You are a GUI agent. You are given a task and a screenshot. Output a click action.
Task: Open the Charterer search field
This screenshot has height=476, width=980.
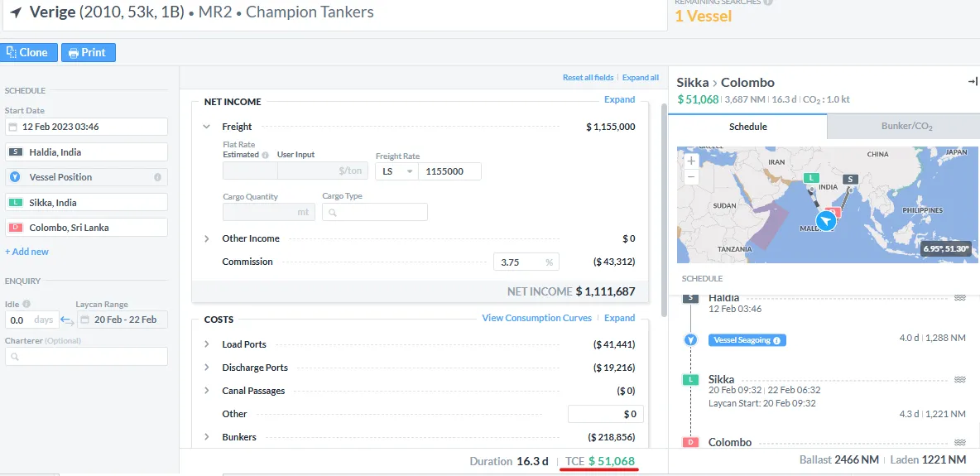[86, 357]
